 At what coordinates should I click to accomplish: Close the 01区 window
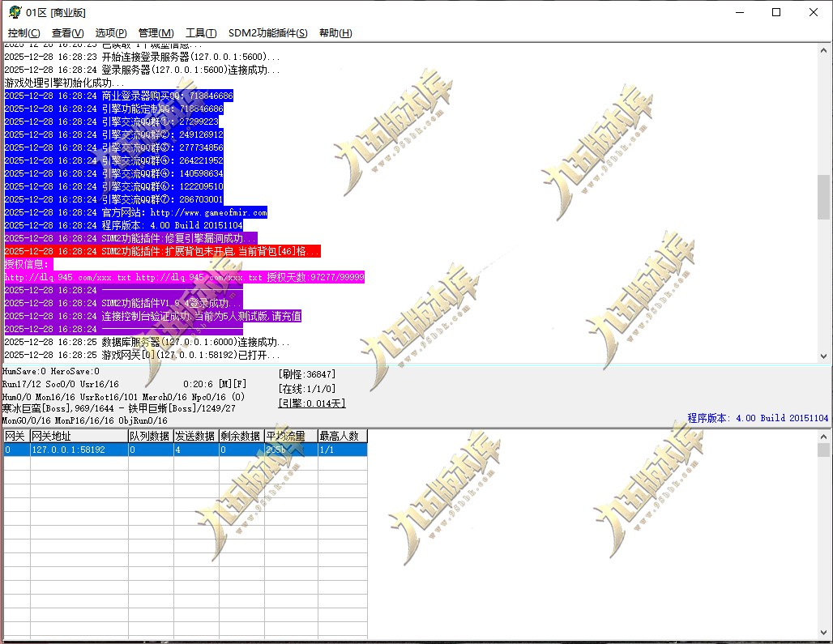point(814,12)
